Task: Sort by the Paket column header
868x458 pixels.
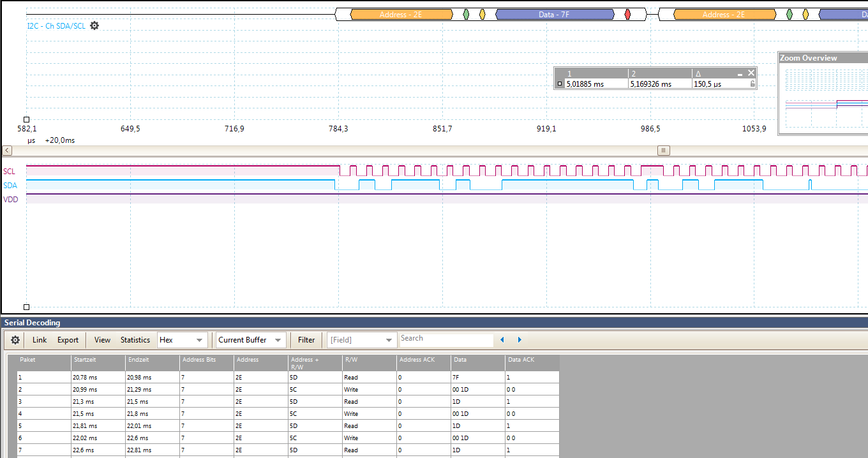Action: click(x=44, y=363)
